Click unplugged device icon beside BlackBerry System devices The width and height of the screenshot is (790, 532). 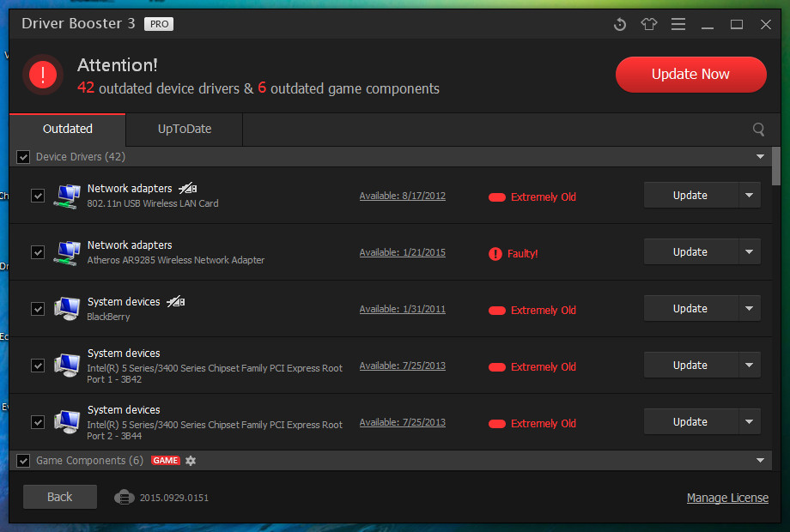point(175,301)
